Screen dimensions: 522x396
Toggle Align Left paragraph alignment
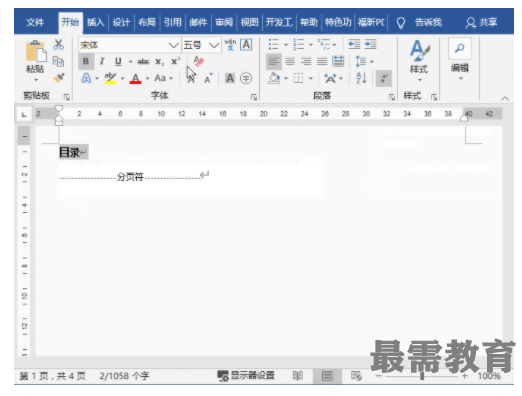tap(274, 61)
